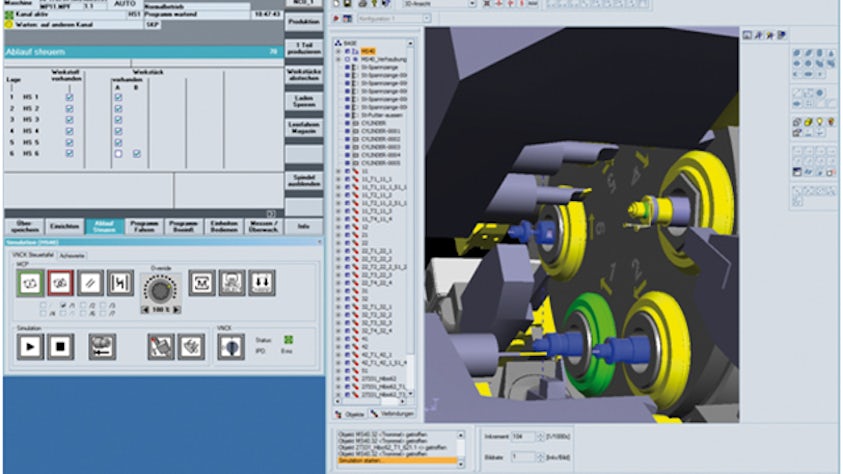
Task: Open the Programm Beeinfl. softkey tab
Action: point(184,226)
